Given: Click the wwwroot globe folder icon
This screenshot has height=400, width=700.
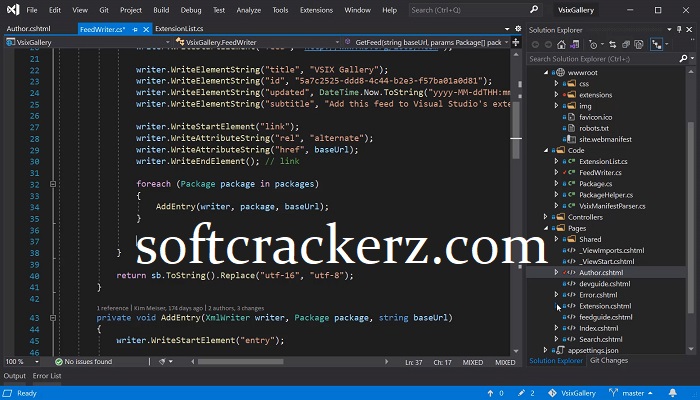Looking at the screenshot, I should pos(560,72).
